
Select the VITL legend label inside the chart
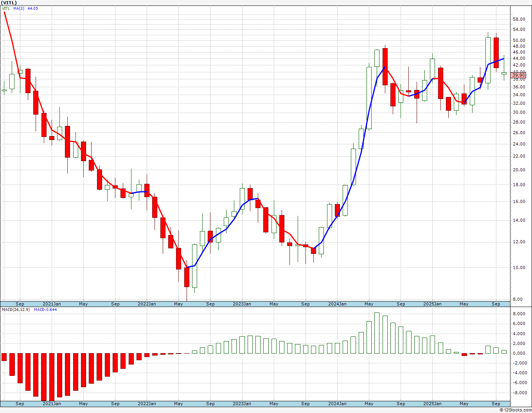[6, 9]
